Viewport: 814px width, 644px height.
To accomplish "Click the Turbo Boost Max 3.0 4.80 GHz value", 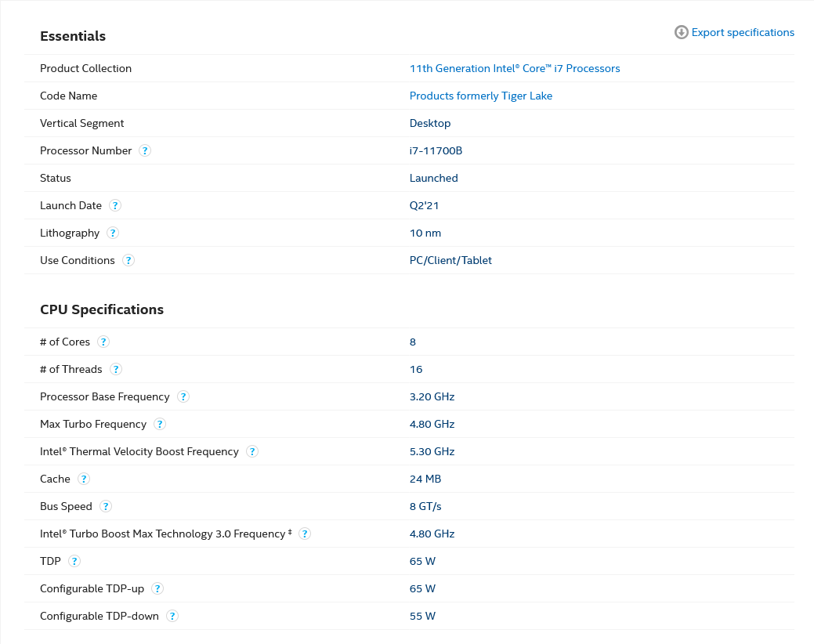I will pos(432,534).
